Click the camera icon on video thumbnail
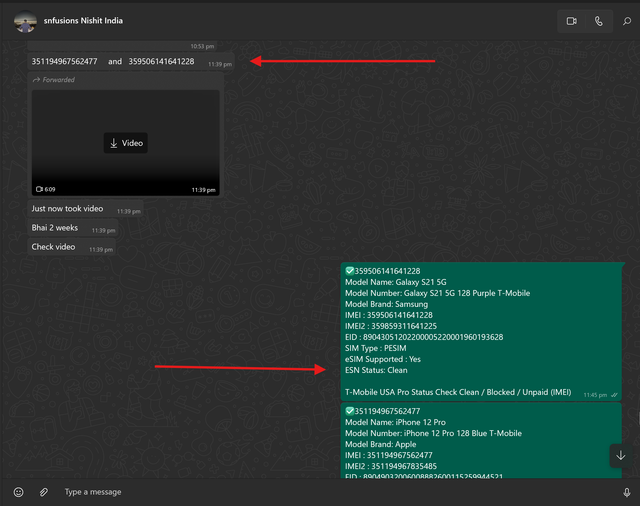 [x=40, y=189]
